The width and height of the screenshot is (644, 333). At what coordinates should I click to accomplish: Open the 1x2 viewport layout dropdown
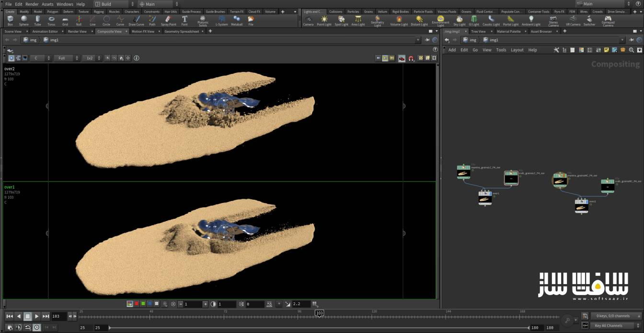click(92, 58)
